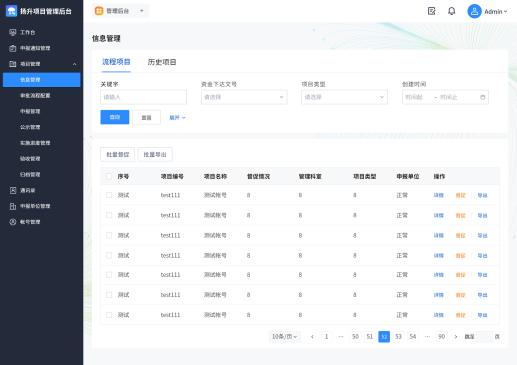Open the Admin account dropdown
Screen dimensions: 517x365
pyautogui.click(x=496, y=12)
